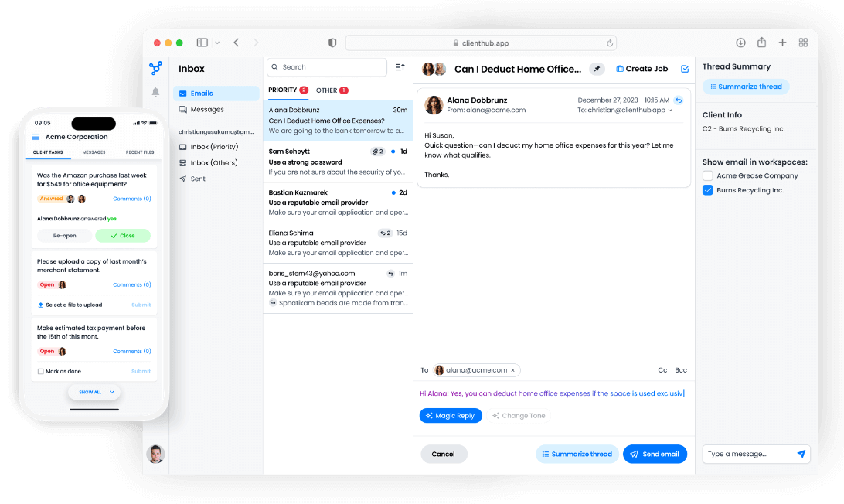Viewport: 844px width, 504px height.
Task: Click Summarize thread button beside Send email
Action: tap(577, 454)
